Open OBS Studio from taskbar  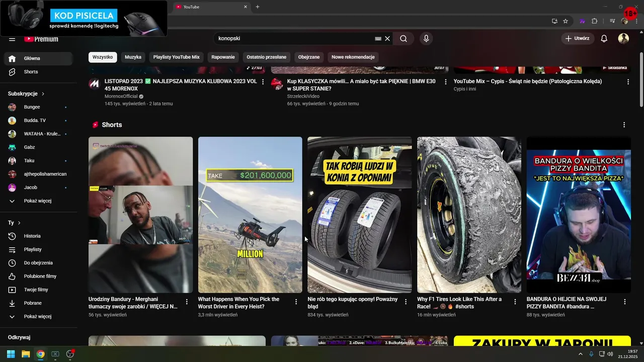[70, 354]
